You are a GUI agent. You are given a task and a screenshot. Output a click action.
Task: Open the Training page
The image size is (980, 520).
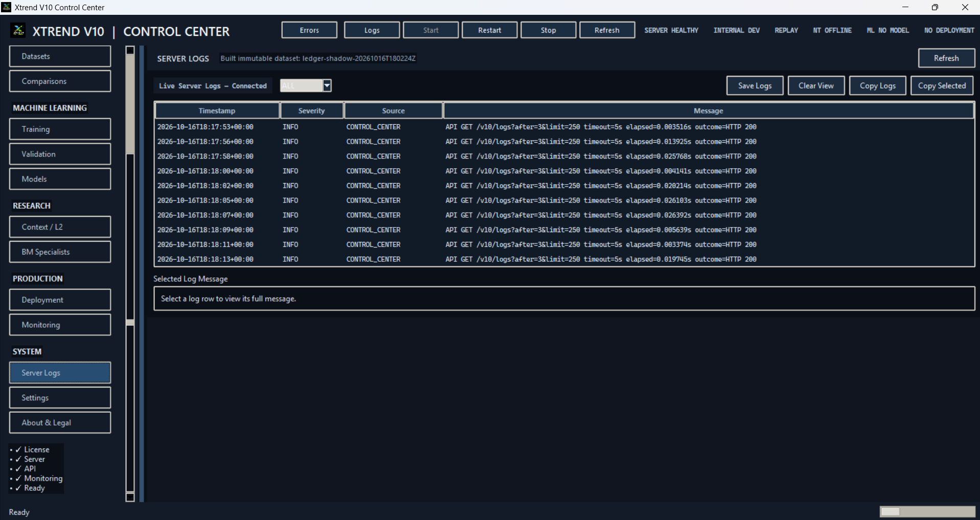pos(60,129)
